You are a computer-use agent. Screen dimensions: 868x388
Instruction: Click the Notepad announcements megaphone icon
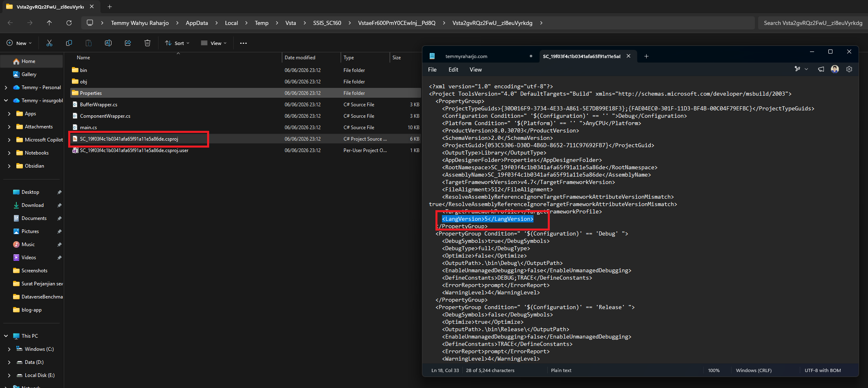coord(821,69)
